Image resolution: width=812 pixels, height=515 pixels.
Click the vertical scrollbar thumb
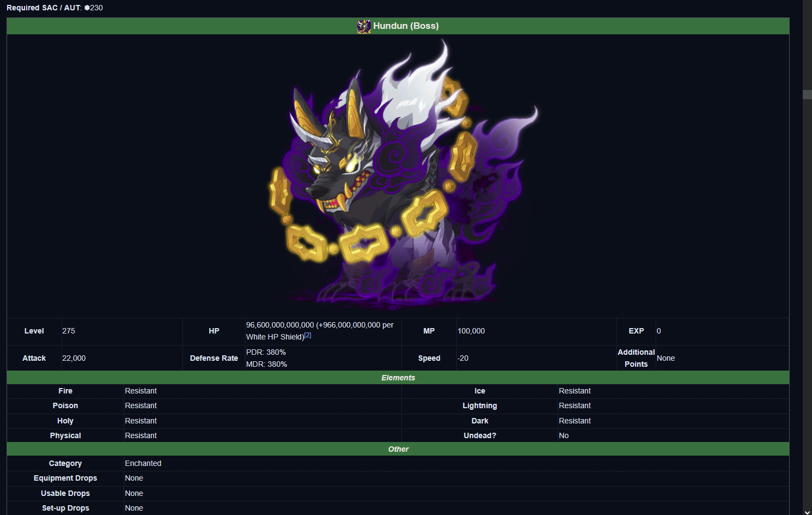click(x=807, y=94)
